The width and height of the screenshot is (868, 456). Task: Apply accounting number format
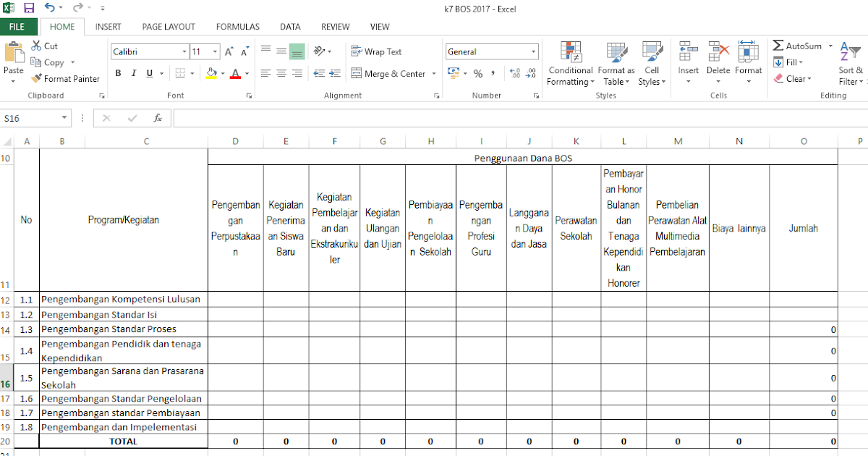pos(454,73)
